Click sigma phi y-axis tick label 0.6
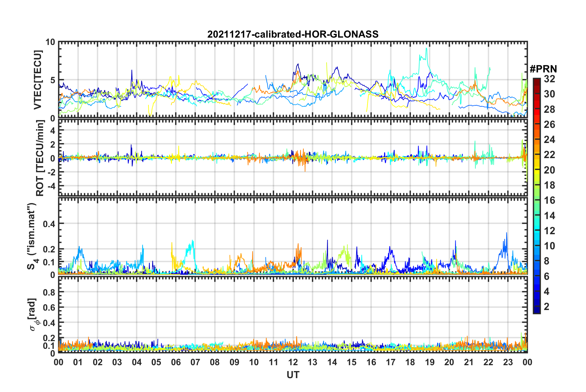 tap(49, 308)
